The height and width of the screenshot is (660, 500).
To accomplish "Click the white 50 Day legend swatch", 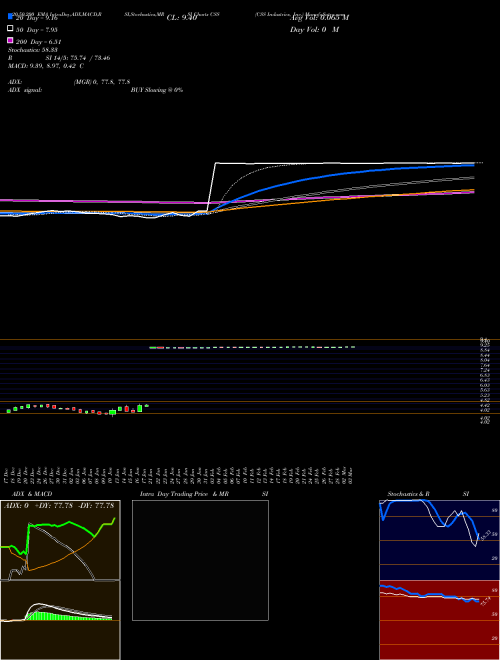I will pyautogui.click(x=11, y=29).
